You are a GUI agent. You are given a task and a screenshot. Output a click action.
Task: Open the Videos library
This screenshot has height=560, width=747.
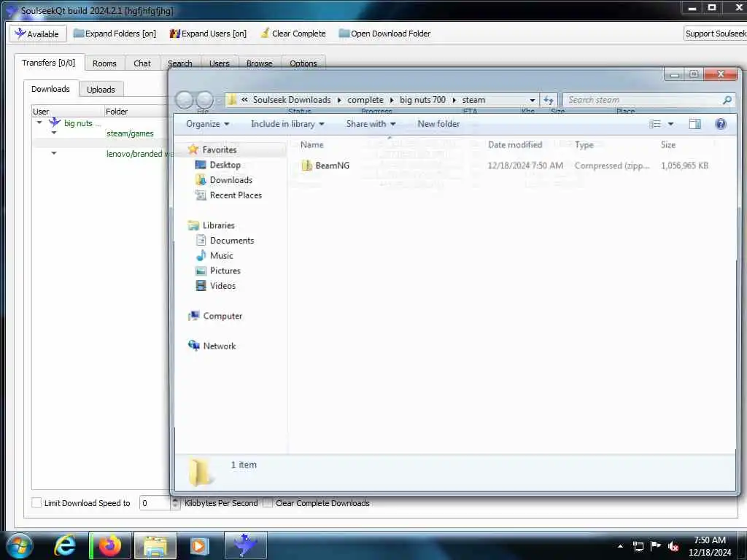click(x=222, y=286)
